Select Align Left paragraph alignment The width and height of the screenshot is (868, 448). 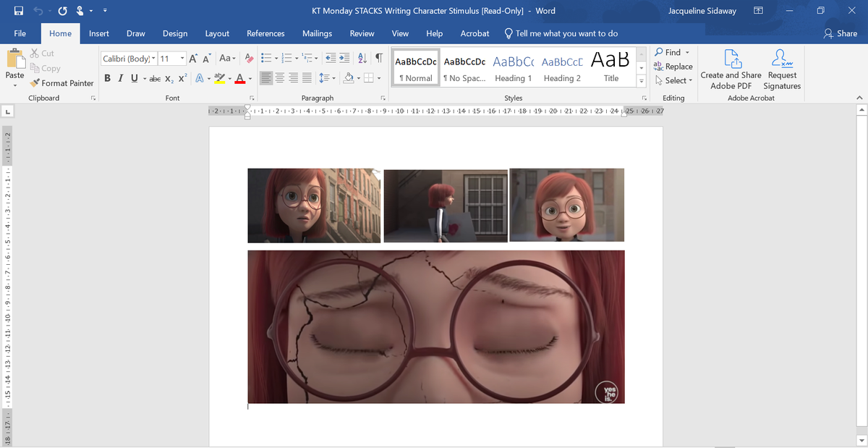(267, 78)
